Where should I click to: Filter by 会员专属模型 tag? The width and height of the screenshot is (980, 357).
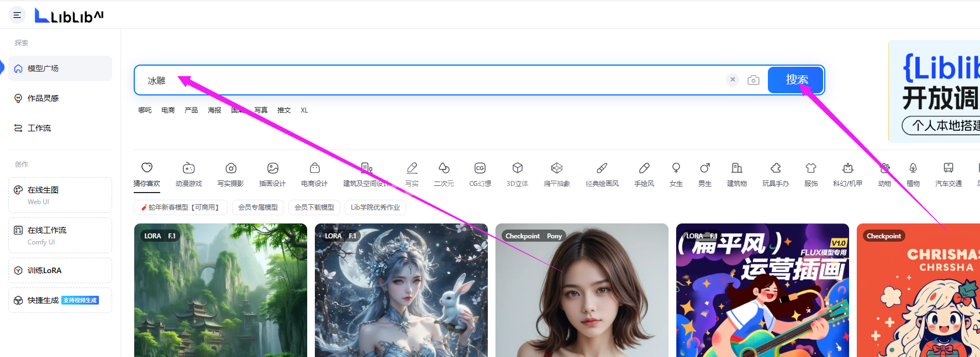click(x=258, y=207)
